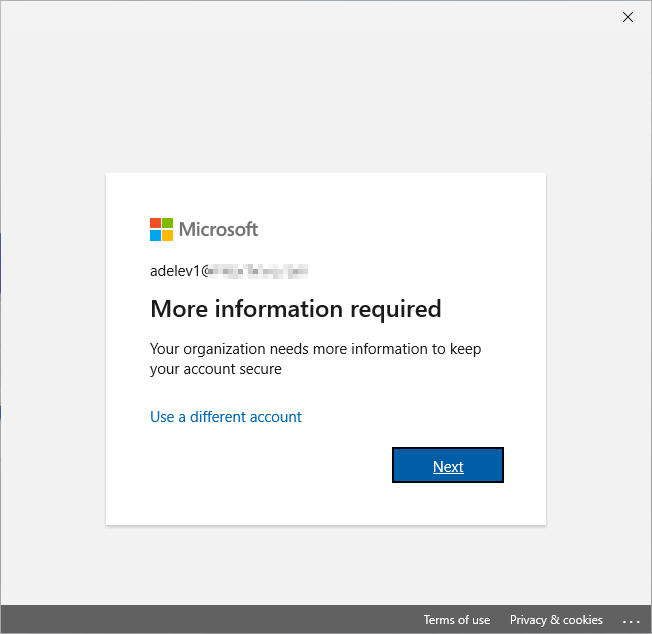Choose Use a different account link
Screen dimensions: 652x634
226,417
